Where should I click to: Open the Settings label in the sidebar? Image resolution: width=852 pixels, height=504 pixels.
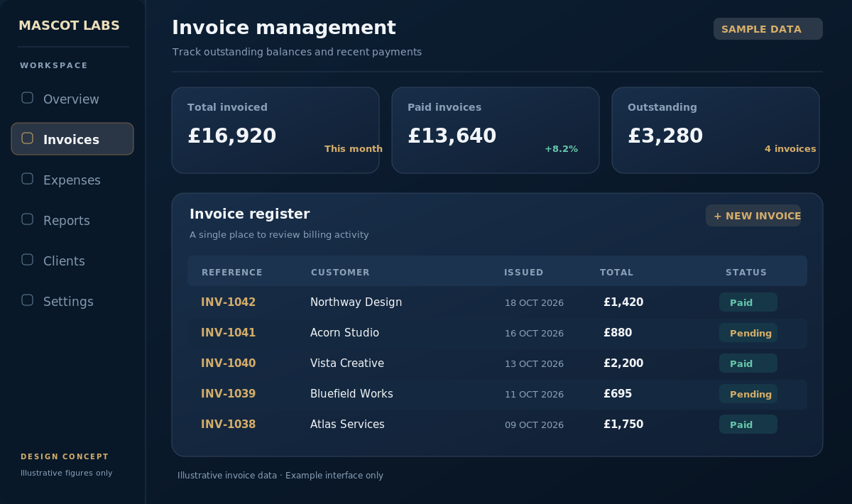tap(68, 302)
